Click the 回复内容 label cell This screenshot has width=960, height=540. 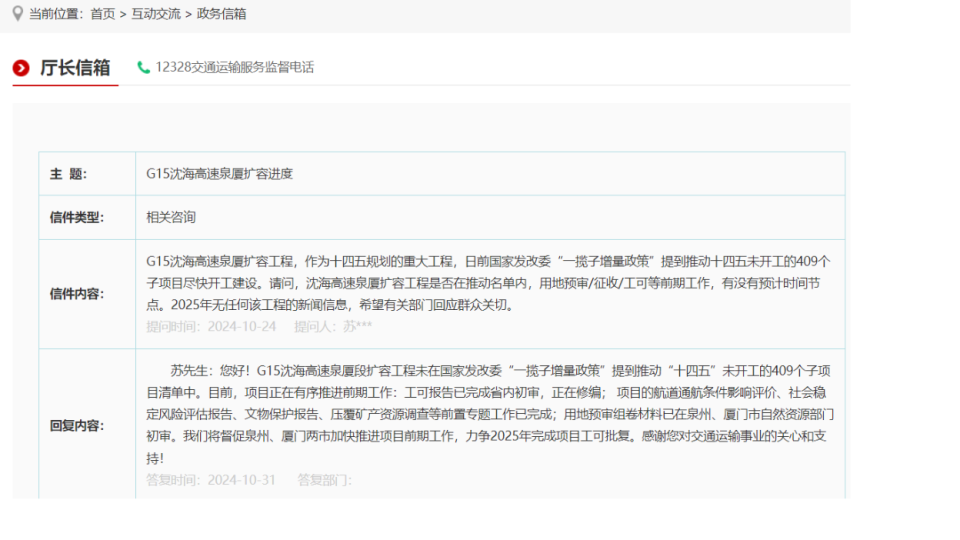[x=87, y=425]
